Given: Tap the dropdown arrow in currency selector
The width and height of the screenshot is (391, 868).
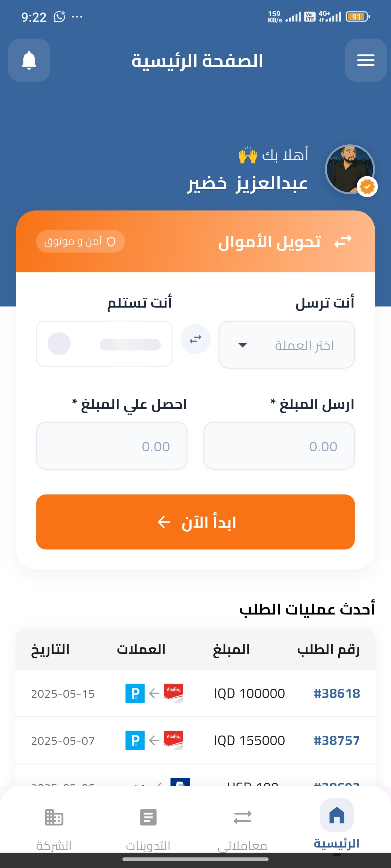Looking at the screenshot, I should pos(243,345).
